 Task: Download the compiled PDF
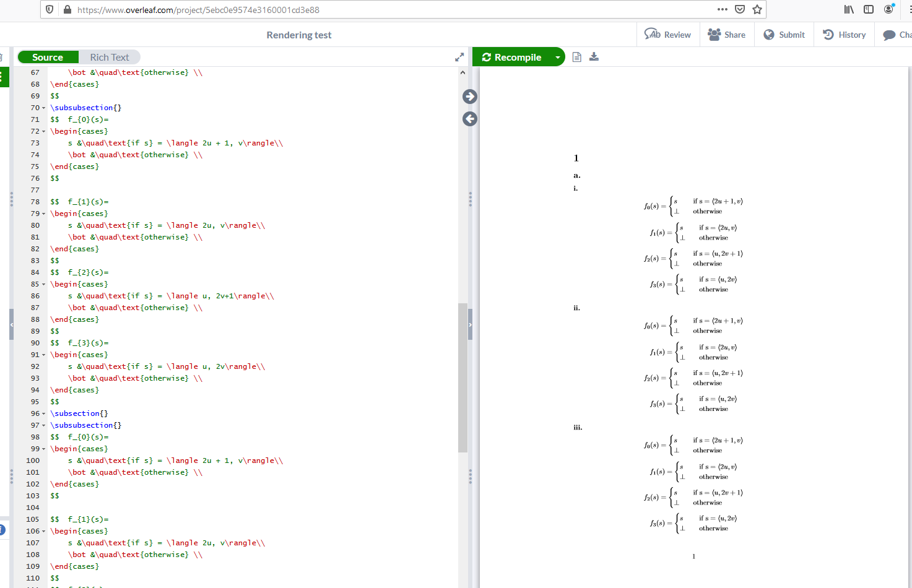[594, 56]
